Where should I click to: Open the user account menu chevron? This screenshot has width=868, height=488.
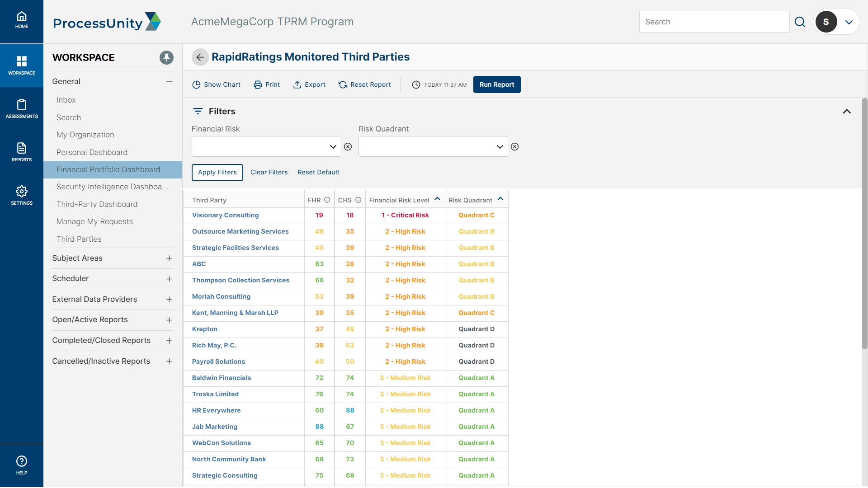coord(849,22)
